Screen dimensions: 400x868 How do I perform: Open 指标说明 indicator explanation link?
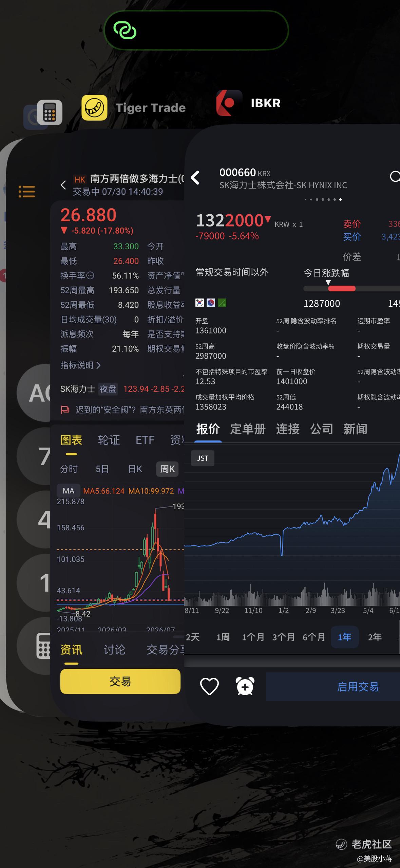click(x=80, y=365)
